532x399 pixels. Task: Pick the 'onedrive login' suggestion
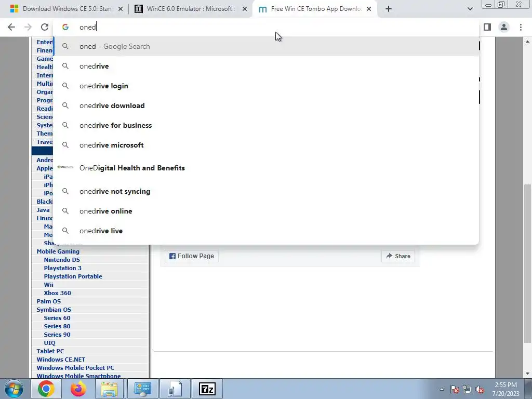click(x=267, y=86)
